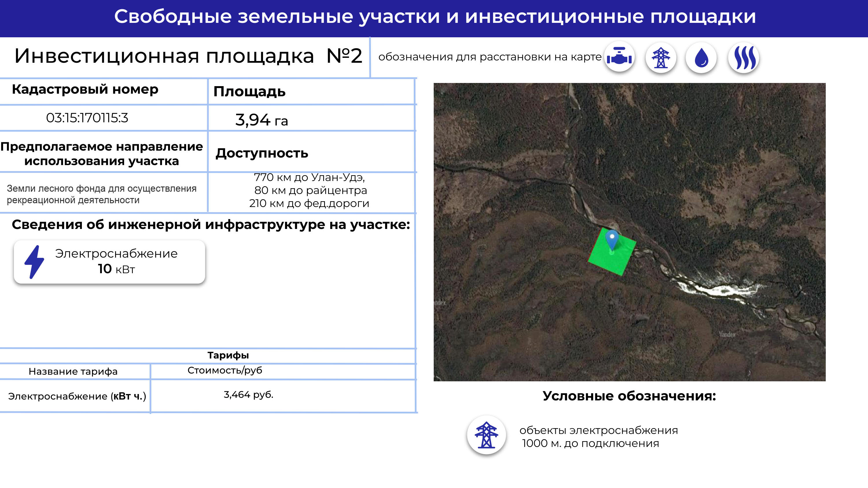The width and height of the screenshot is (868, 488).
Task: Click the line 80 км до райцентра
Action: 310,190
